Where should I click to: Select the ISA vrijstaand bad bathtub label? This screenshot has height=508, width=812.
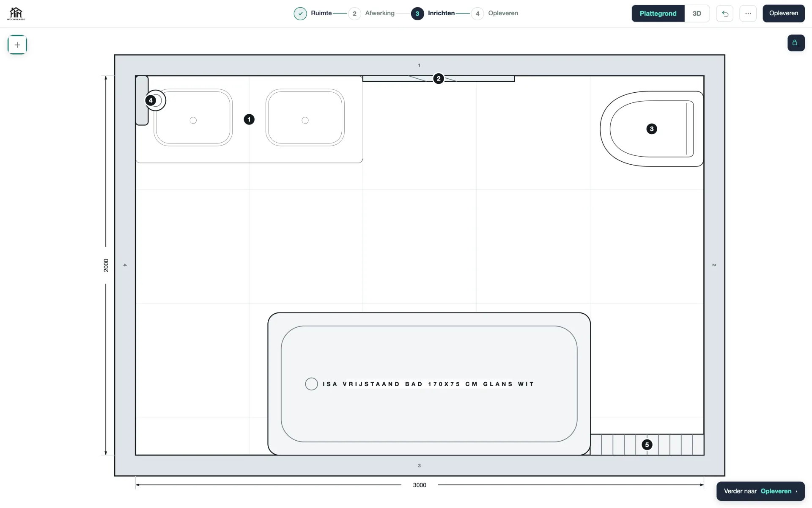428,384
